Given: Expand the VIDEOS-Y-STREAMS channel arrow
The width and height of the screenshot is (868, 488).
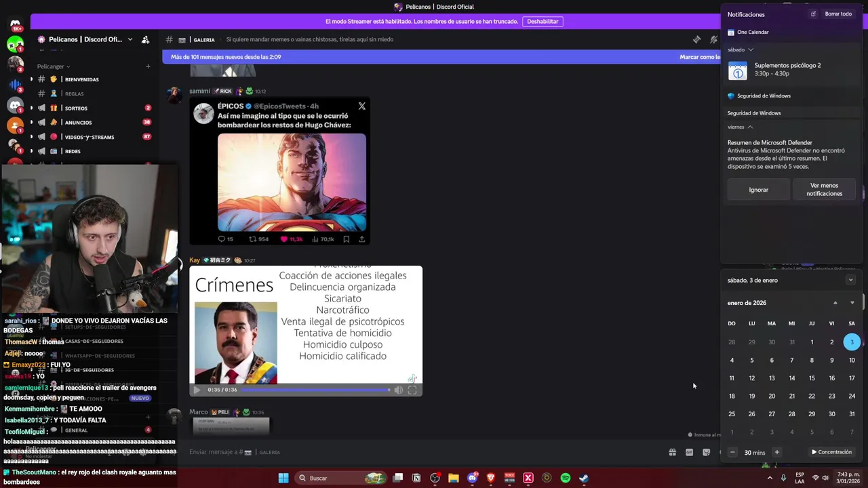Looking at the screenshot, I should [x=31, y=137].
